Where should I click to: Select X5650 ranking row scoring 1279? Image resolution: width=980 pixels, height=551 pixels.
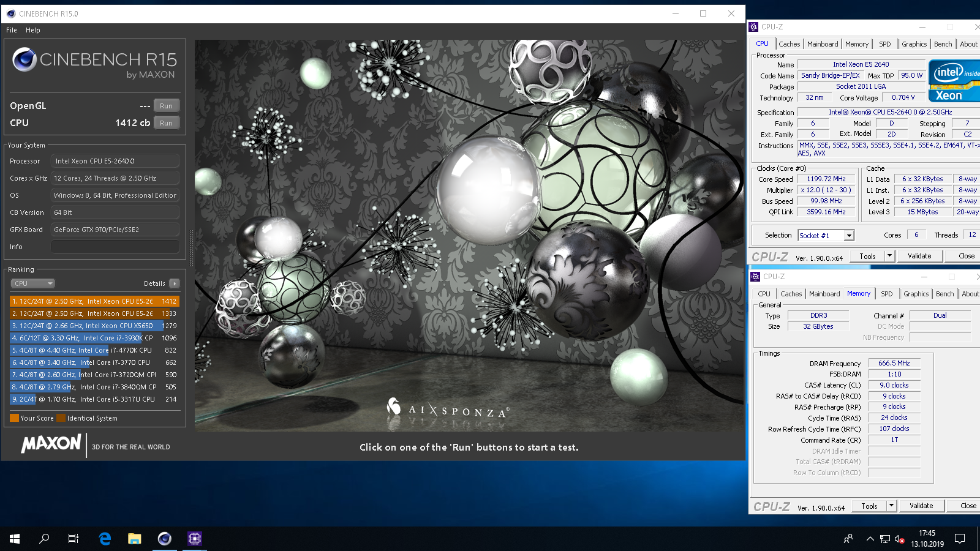94,326
